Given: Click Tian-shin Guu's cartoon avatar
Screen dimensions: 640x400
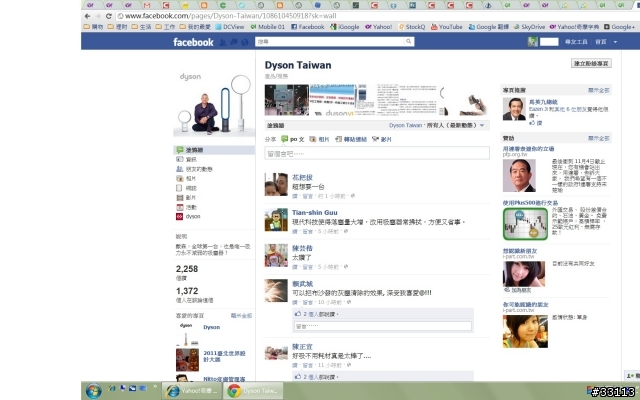Looking at the screenshot, I should click(276, 220).
